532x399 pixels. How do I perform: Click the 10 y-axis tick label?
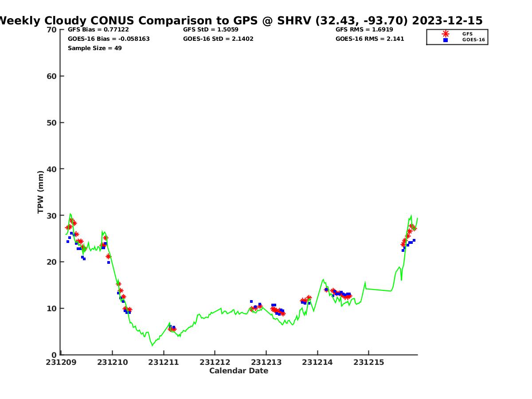coord(52,309)
